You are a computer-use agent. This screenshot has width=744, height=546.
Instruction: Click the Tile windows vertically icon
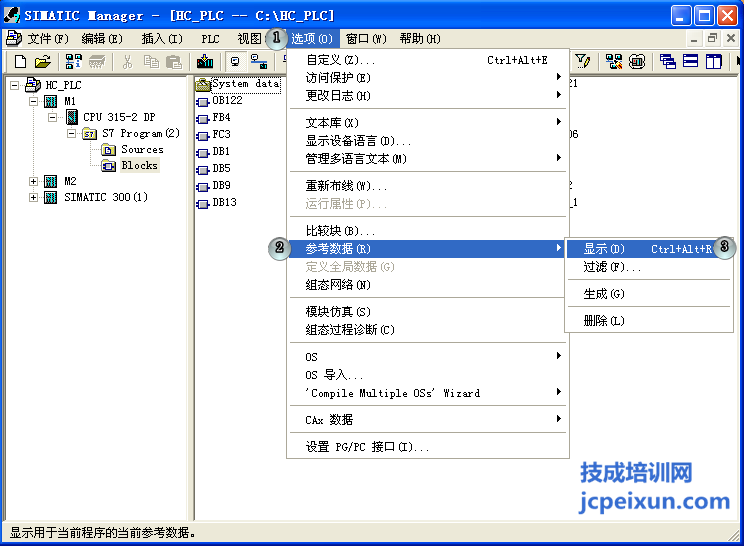point(713,61)
